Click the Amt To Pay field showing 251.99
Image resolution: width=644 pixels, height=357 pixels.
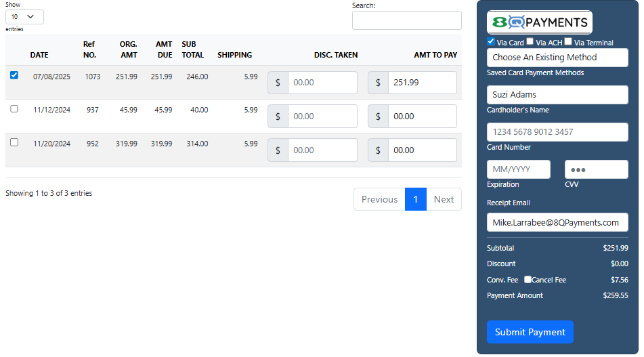(x=422, y=83)
